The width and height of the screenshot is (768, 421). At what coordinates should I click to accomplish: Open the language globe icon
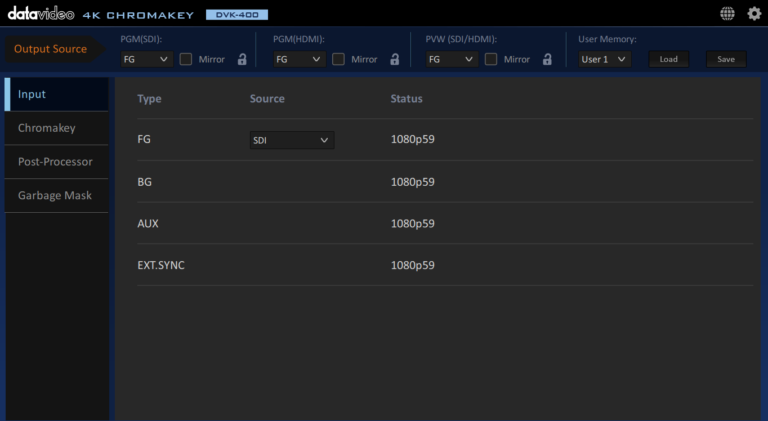[727, 14]
